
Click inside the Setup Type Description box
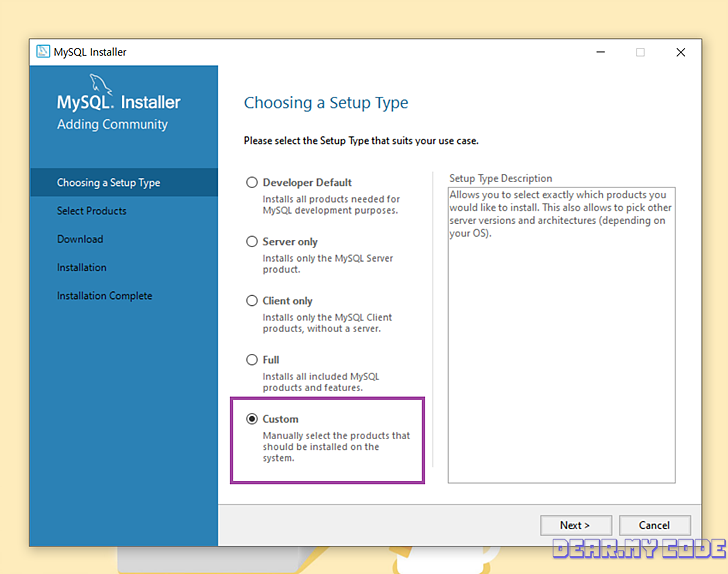tap(562, 335)
